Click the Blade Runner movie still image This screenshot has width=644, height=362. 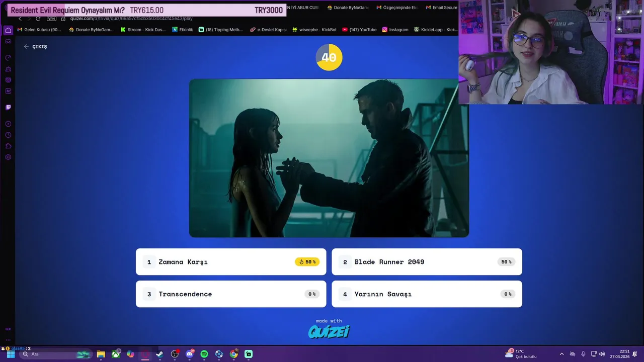pyautogui.click(x=329, y=158)
